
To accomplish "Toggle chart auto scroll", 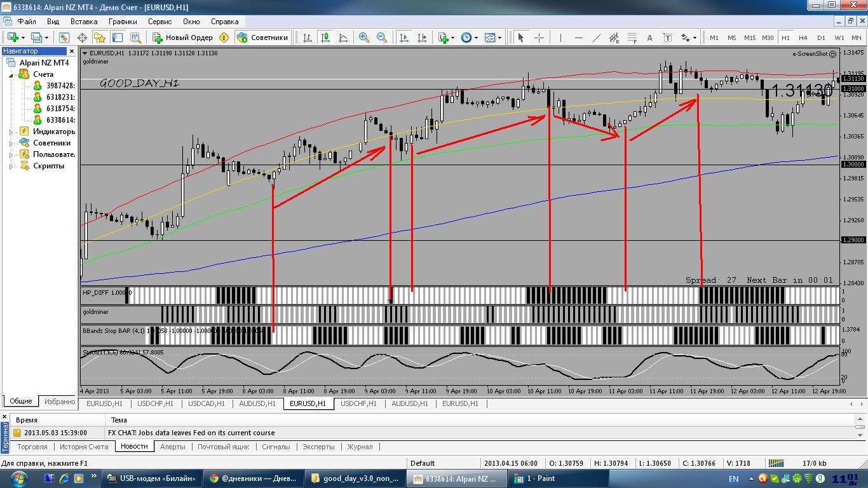I will (403, 37).
